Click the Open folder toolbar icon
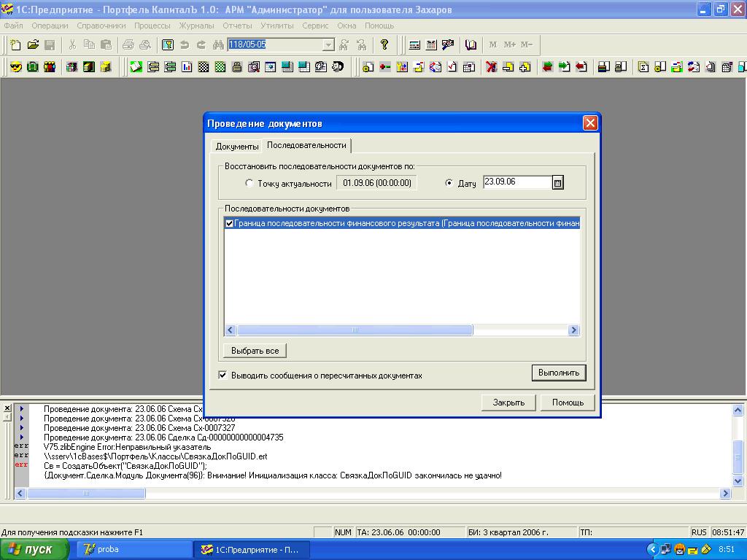Image resolution: width=747 pixels, height=560 pixels. tap(33, 45)
